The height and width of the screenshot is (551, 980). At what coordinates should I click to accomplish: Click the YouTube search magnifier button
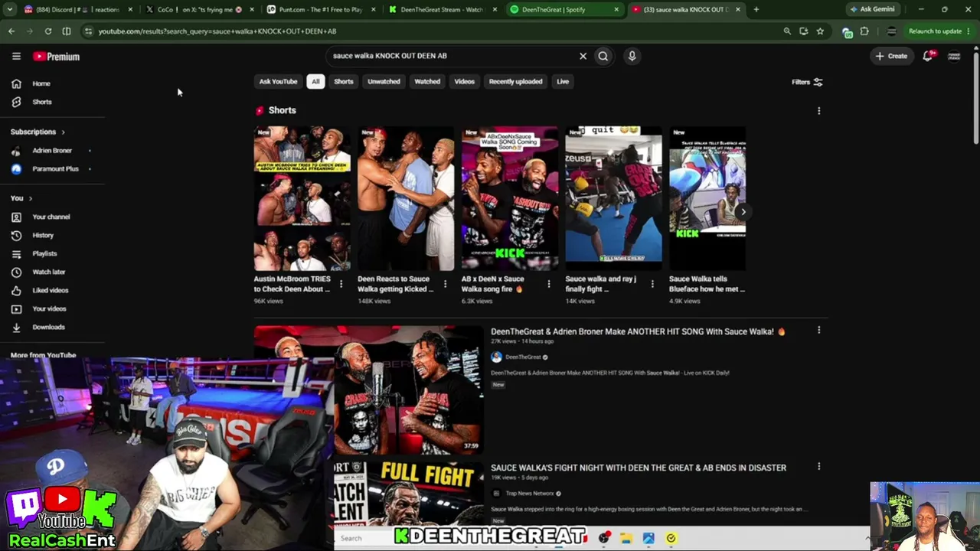[x=603, y=56]
